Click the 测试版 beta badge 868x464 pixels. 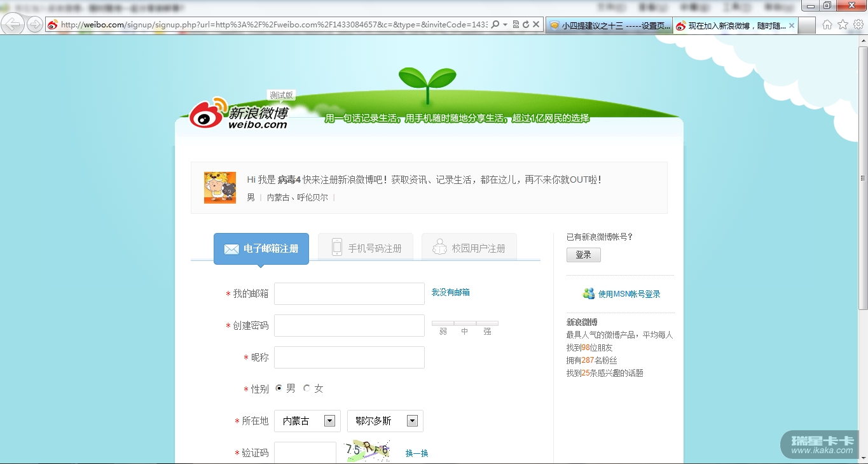click(x=282, y=95)
